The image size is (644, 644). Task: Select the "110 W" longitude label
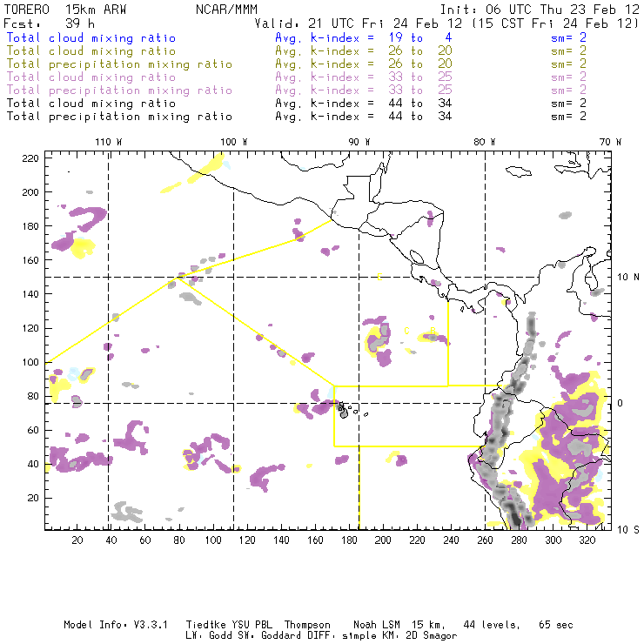[x=109, y=142]
